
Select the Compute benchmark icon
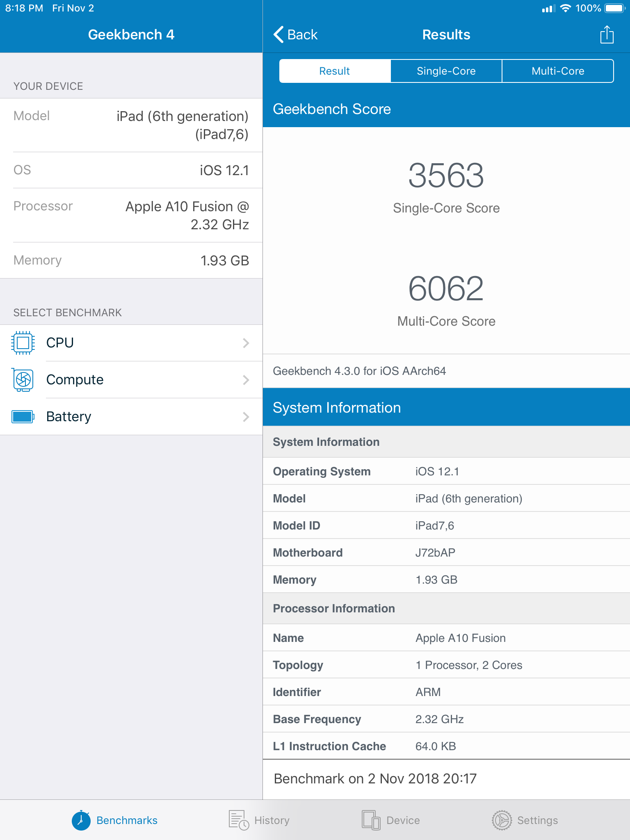tap(23, 379)
